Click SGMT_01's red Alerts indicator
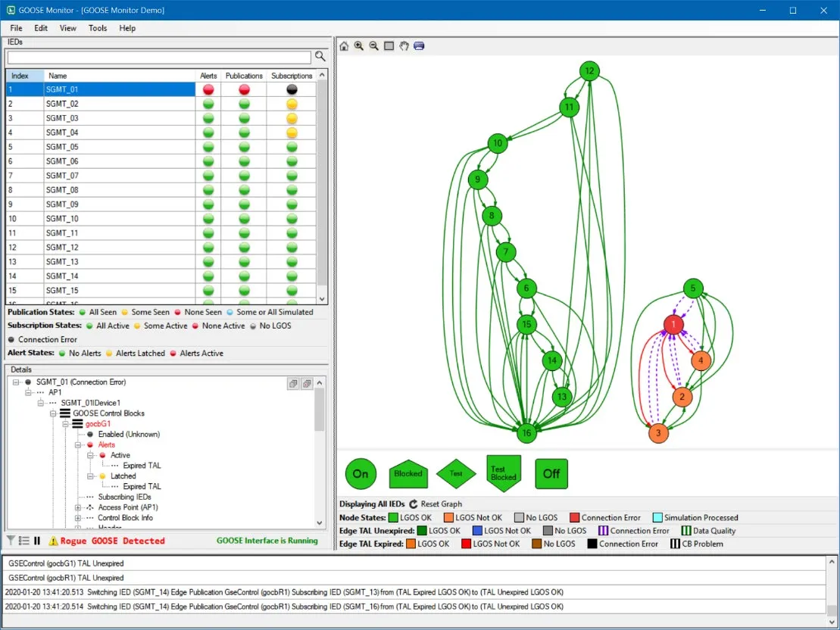The image size is (840, 630). [x=208, y=90]
